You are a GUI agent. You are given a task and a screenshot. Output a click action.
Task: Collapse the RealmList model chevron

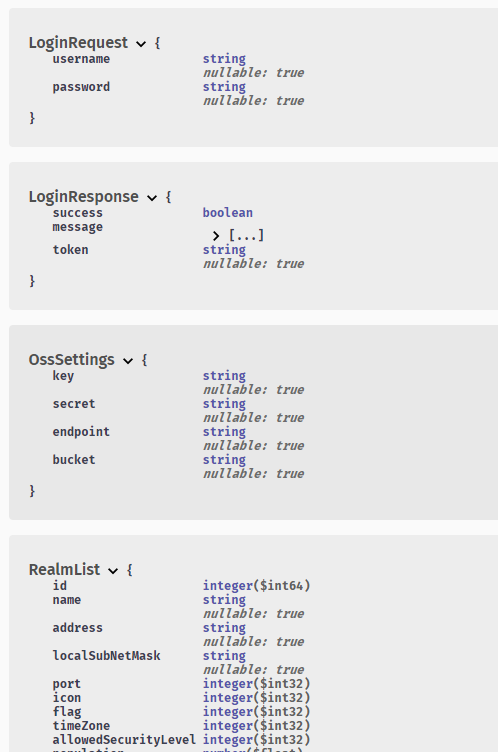tap(113, 571)
